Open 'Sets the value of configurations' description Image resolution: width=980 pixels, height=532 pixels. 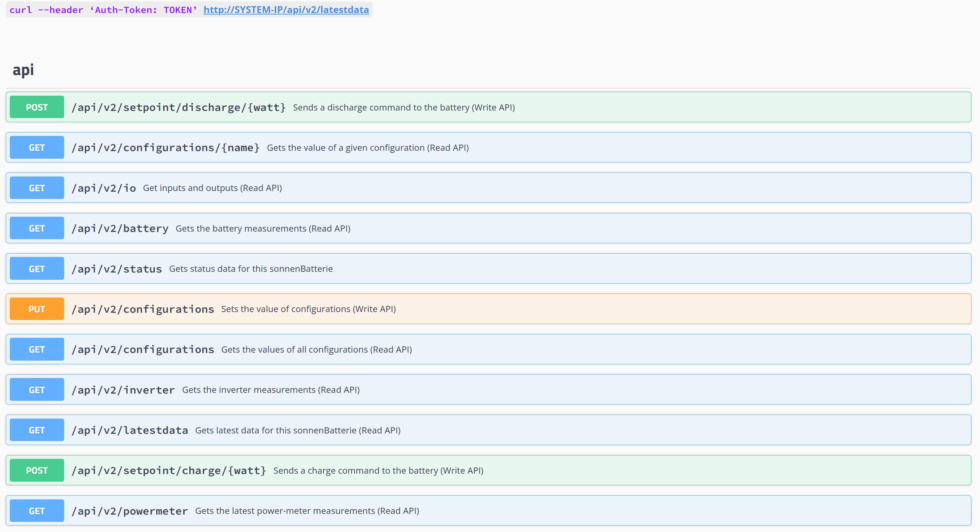click(308, 309)
